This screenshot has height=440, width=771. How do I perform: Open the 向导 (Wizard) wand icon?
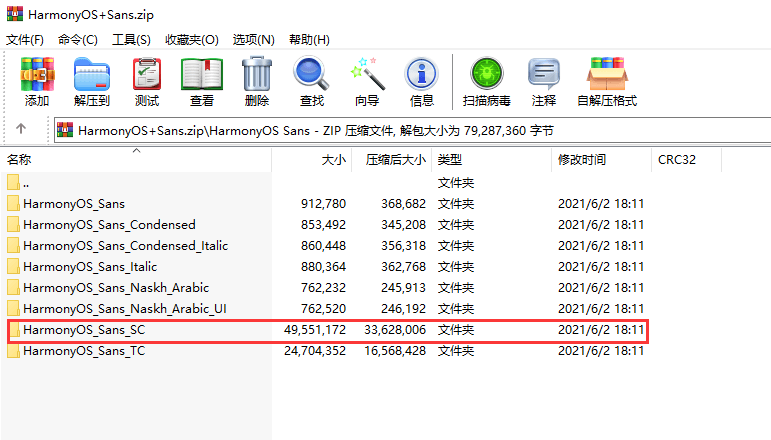(x=367, y=74)
